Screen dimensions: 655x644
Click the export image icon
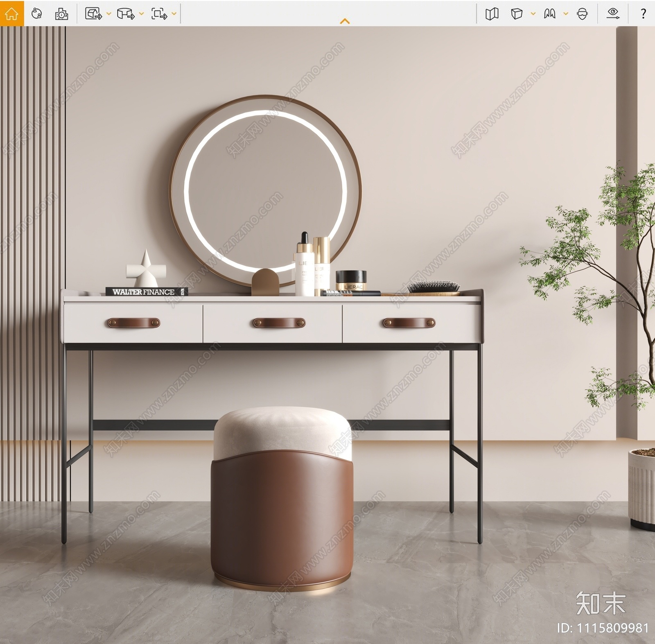click(x=93, y=14)
